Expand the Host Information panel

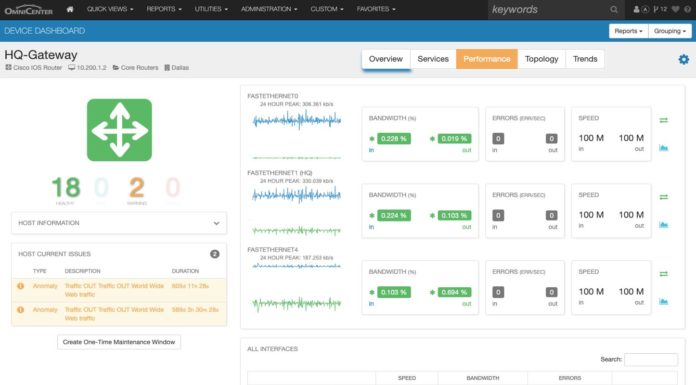point(119,223)
